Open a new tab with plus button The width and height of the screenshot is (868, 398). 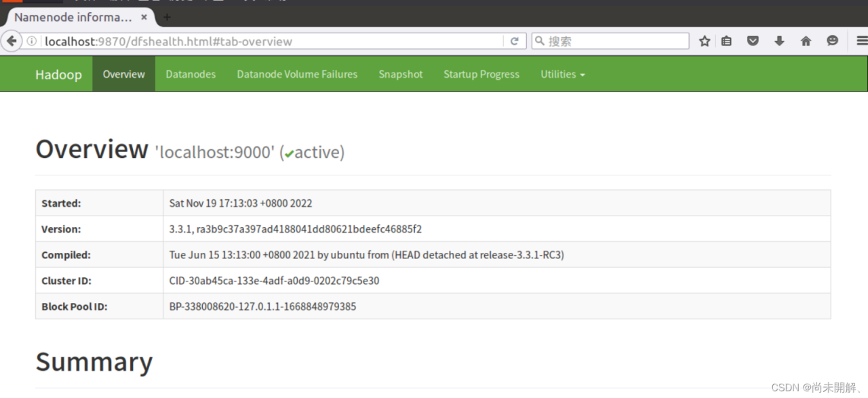[x=167, y=17]
